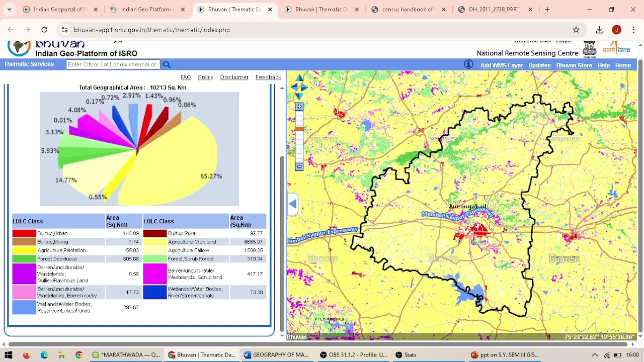644x362 pixels.
Task: Switch to census handbook browser tab
Action: (x=408, y=10)
